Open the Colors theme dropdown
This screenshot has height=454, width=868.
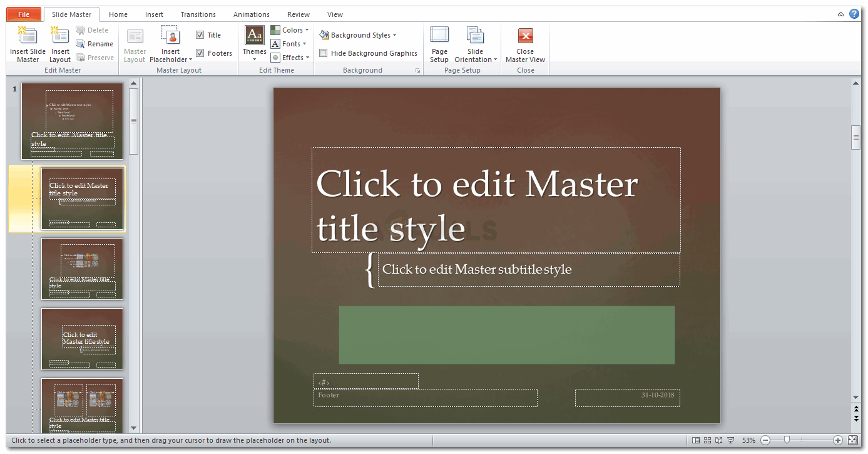(290, 30)
